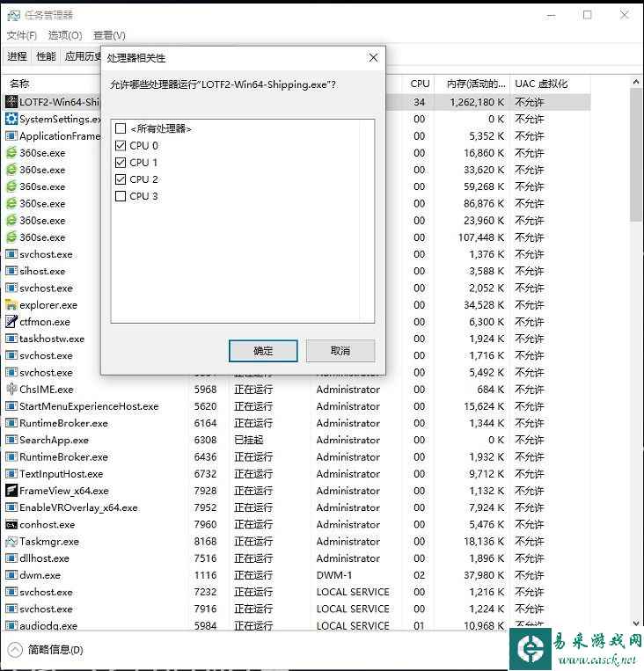
Task: Click the audiodg.exe icon
Action: tap(11, 625)
